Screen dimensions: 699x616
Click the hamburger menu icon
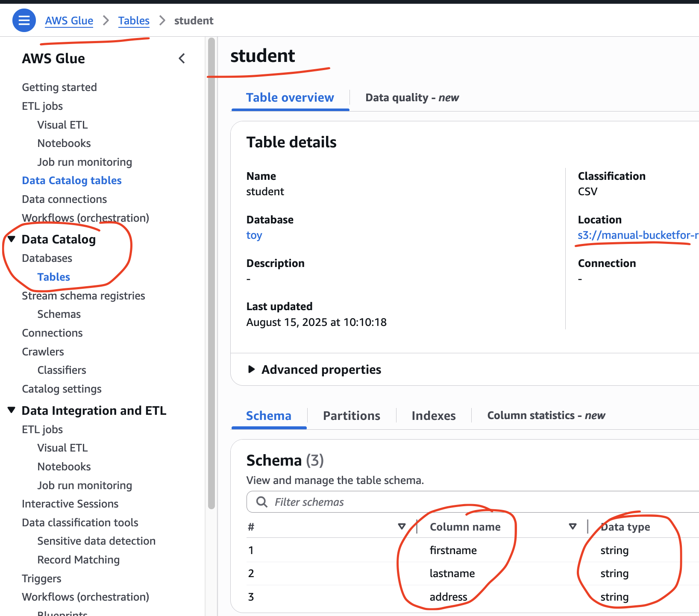click(24, 21)
